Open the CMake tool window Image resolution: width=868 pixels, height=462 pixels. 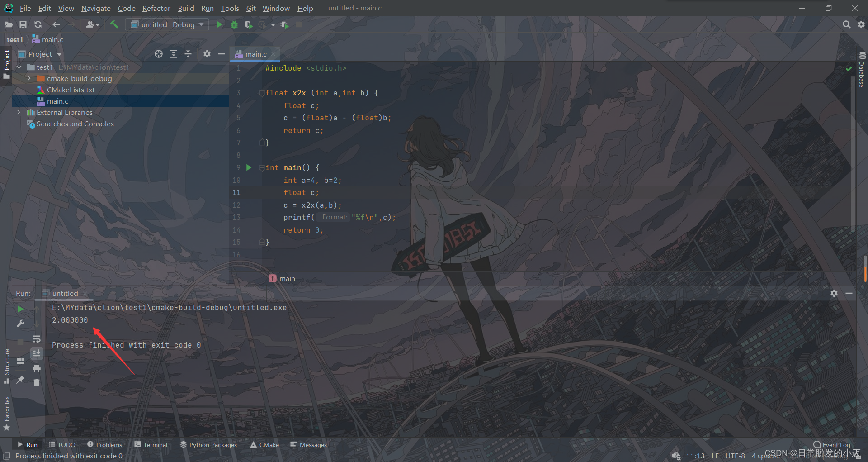click(x=264, y=445)
